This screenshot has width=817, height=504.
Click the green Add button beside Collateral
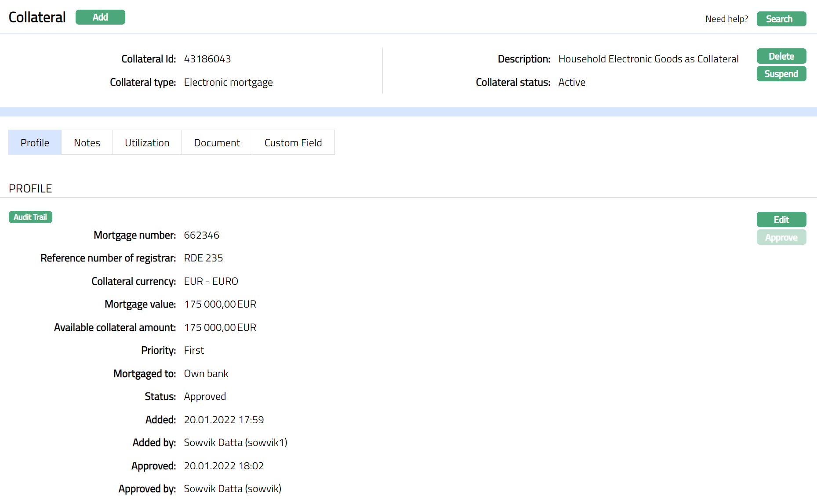(x=100, y=17)
